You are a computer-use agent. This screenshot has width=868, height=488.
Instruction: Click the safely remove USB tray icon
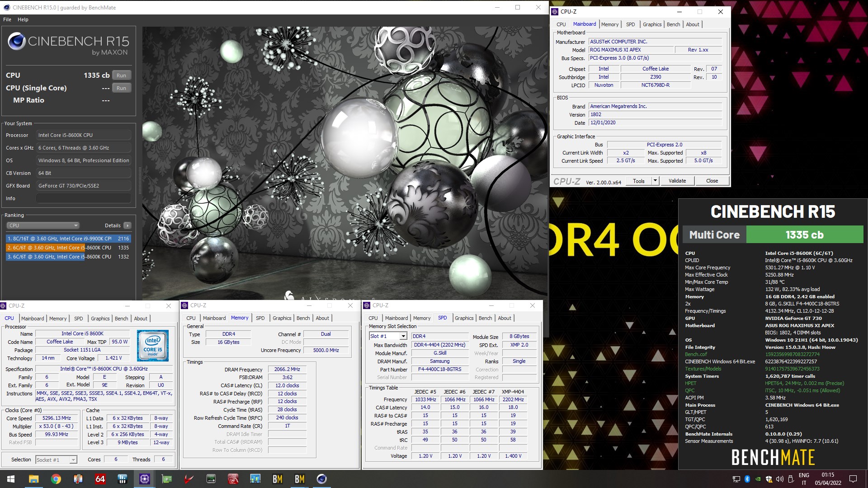[791, 479]
